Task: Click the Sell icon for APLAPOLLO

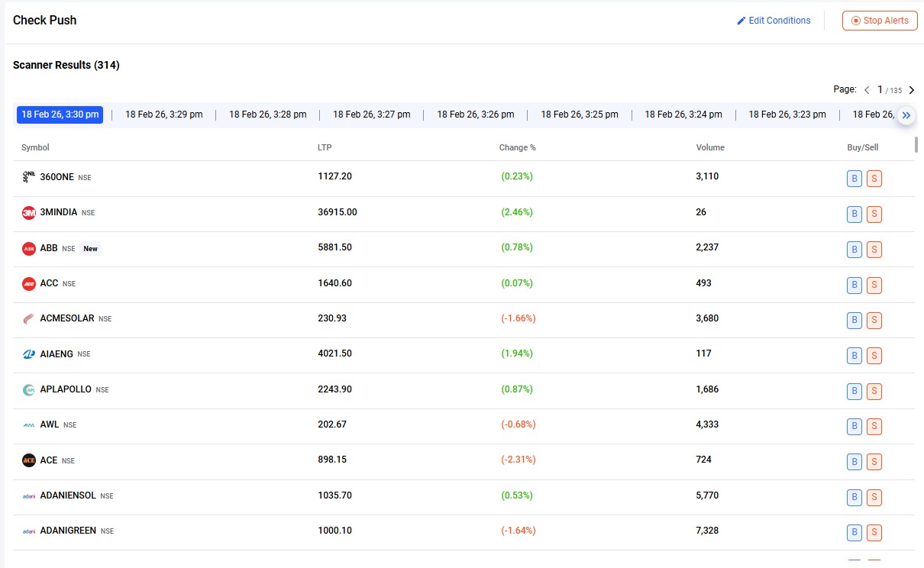Action: [x=874, y=391]
